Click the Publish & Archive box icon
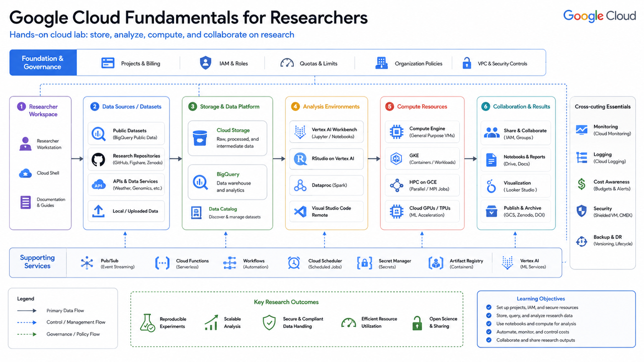Screen dimensions: 644x362 [492, 211]
